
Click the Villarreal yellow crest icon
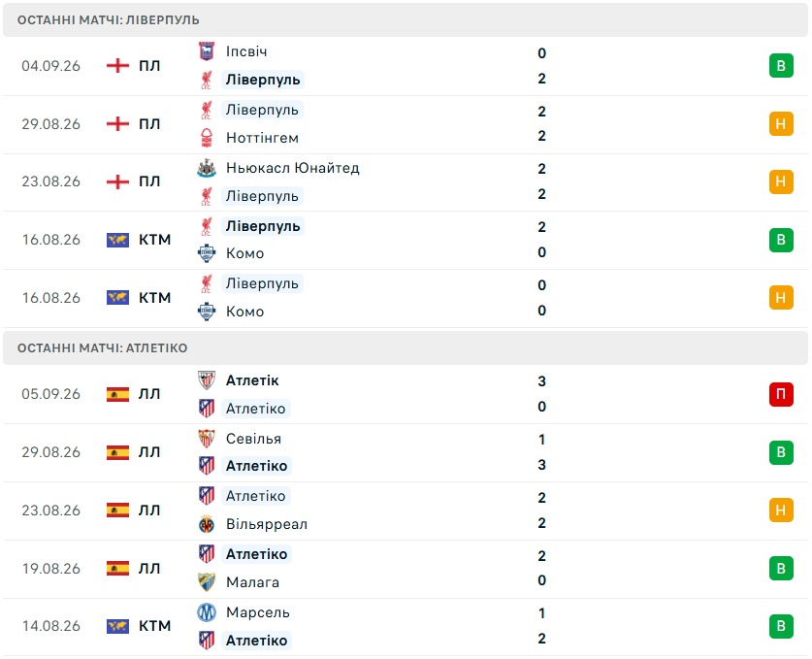(207, 524)
